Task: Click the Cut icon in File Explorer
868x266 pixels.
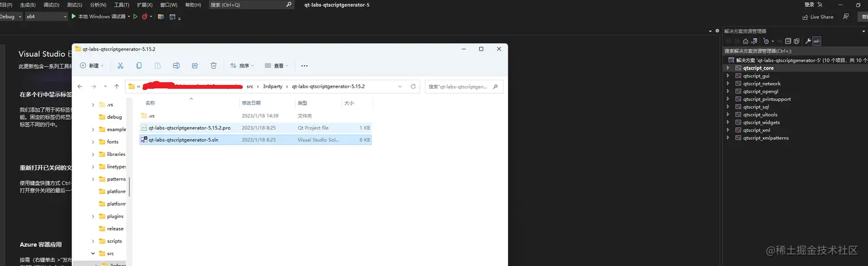Action: [x=120, y=66]
